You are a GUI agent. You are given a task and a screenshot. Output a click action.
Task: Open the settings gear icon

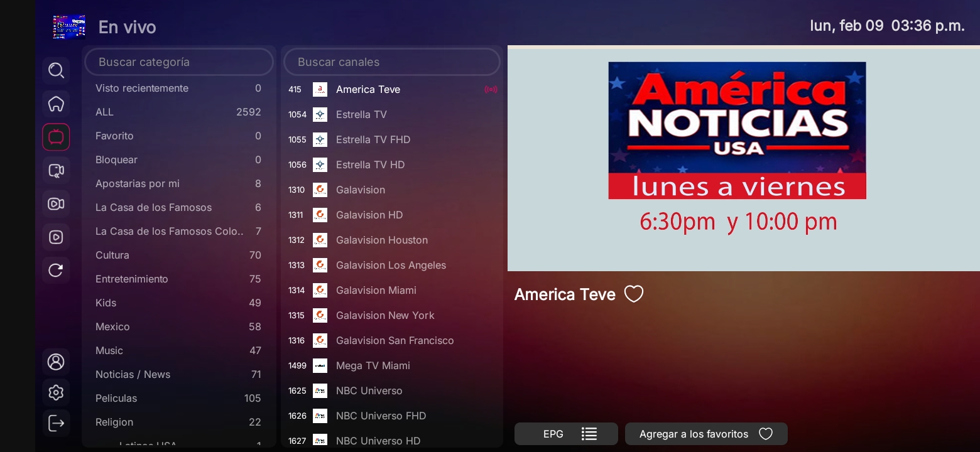pyautogui.click(x=56, y=392)
